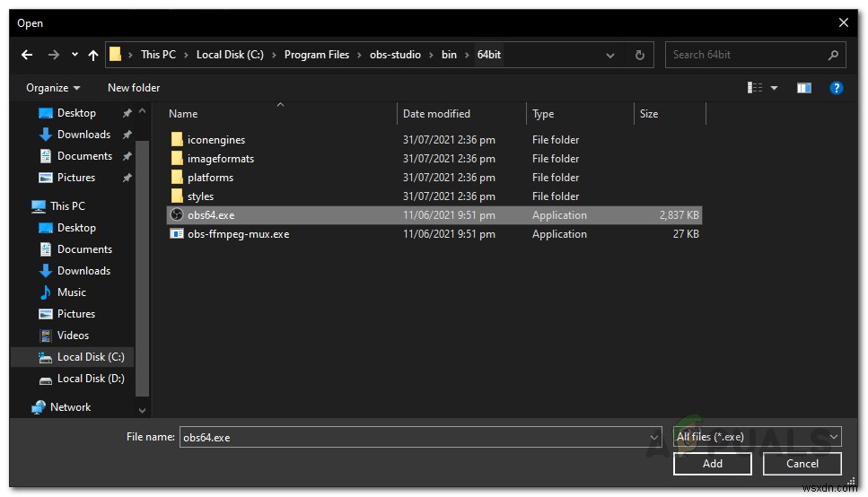868x497 pixels.
Task: Click the Program Files breadcrumb segment
Action: pyautogui.click(x=316, y=55)
